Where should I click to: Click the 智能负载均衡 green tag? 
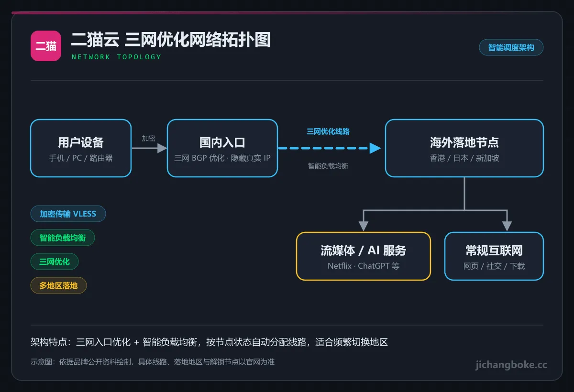click(63, 238)
